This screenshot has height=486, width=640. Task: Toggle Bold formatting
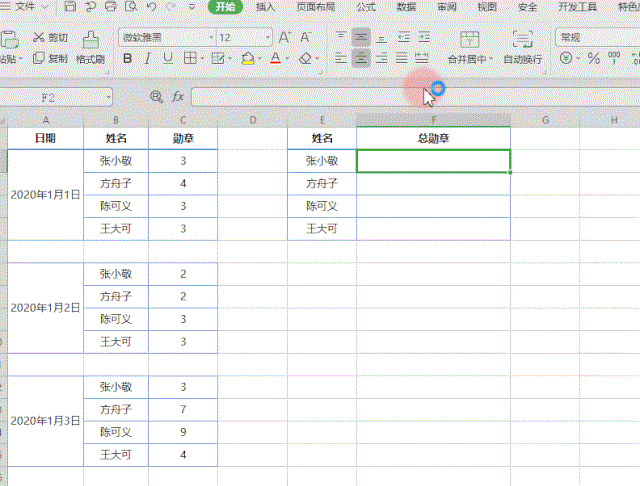click(x=127, y=59)
